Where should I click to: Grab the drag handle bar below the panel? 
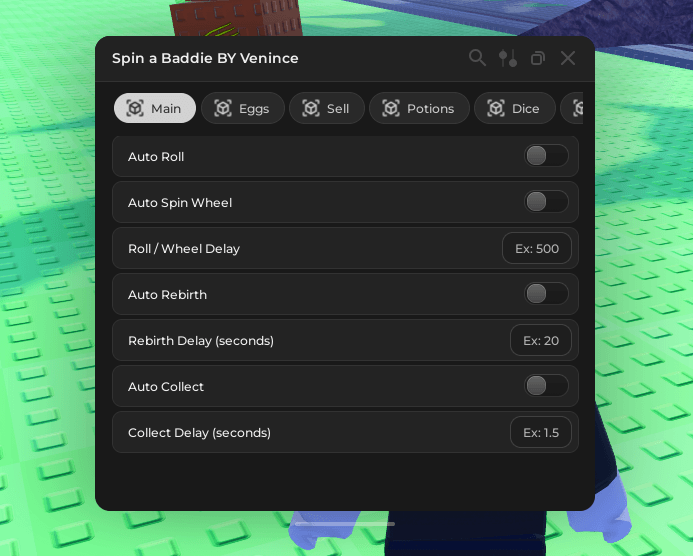[345, 524]
